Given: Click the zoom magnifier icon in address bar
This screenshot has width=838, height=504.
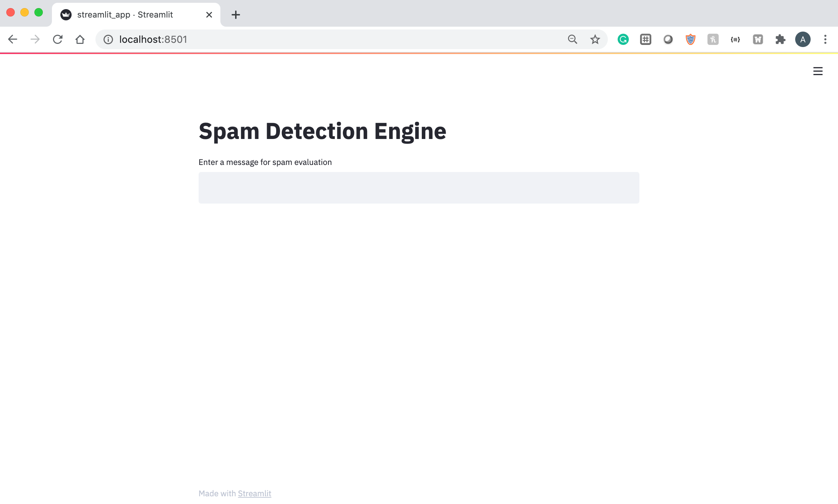Looking at the screenshot, I should (x=572, y=39).
